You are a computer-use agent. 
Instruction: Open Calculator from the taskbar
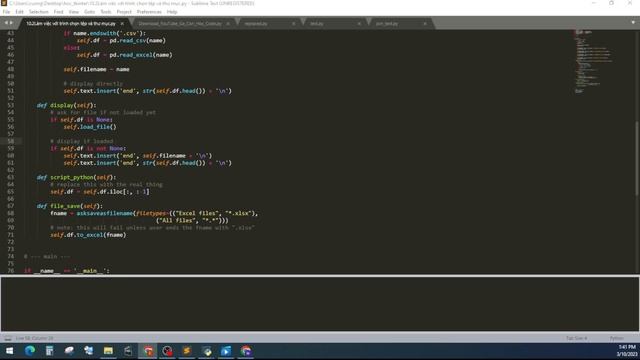(49, 351)
